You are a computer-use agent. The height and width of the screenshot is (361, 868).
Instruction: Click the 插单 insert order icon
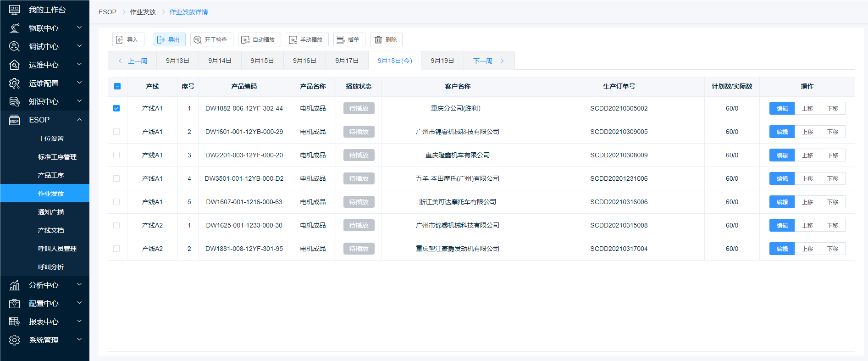click(349, 40)
